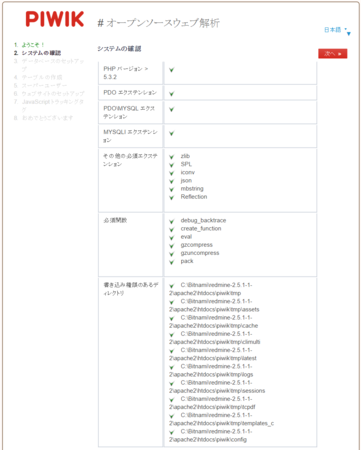This screenshot has width=361, height=450.
Task: Click check mark for PDO\MYSQL row
Action: [172, 110]
